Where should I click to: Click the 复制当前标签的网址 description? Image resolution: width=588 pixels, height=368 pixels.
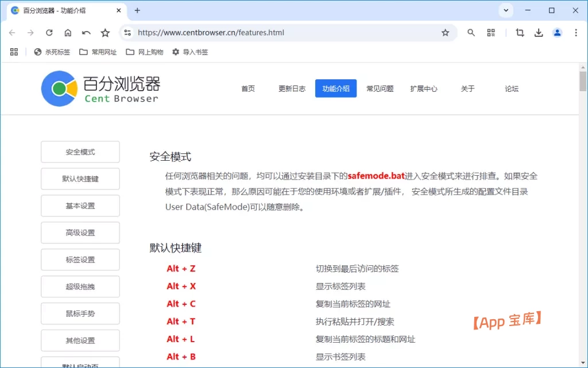pos(353,304)
